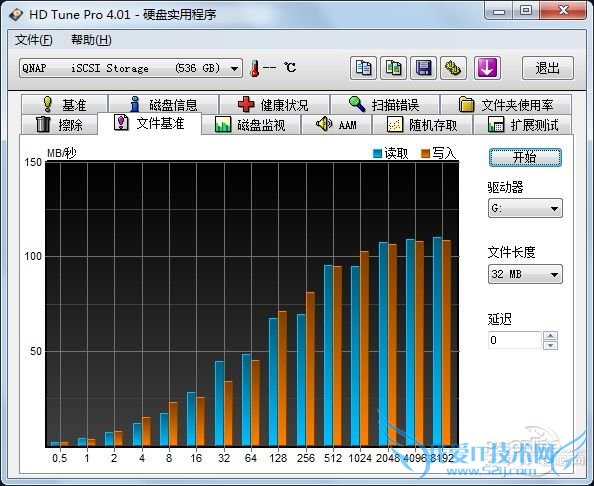The height and width of the screenshot is (486, 594).
Task: Decrease the 延迟 value with down arrow
Action: click(550, 345)
